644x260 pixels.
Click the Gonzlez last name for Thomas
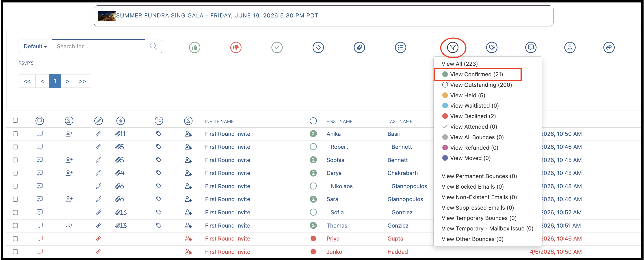(398, 226)
